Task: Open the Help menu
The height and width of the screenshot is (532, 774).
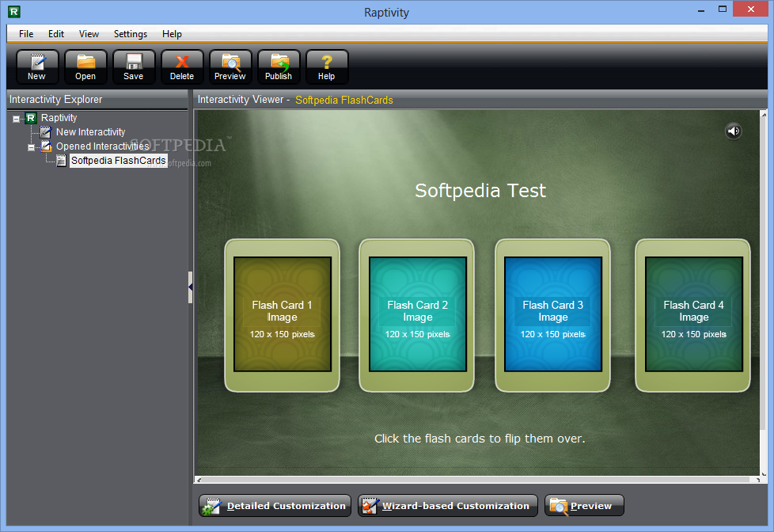Action: pyautogui.click(x=172, y=33)
